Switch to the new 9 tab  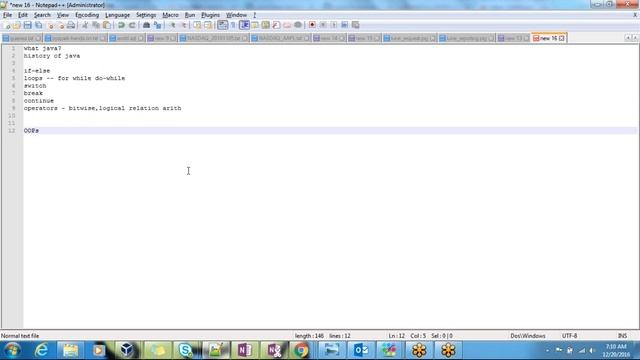tap(162, 38)
